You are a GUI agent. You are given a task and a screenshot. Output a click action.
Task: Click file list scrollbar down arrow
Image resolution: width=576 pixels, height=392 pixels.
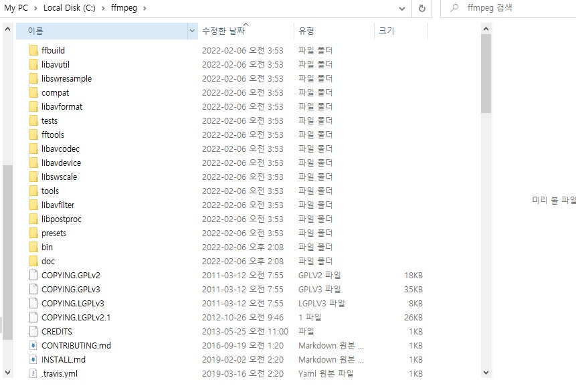click(x=486, y=373)
